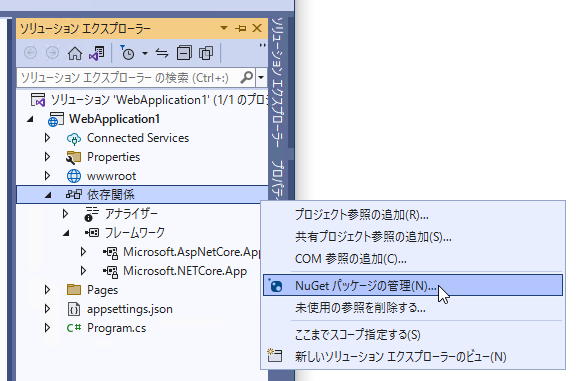Expand the Connected Services node
Viewport: 577px width, 381px height.
point(47,138)
